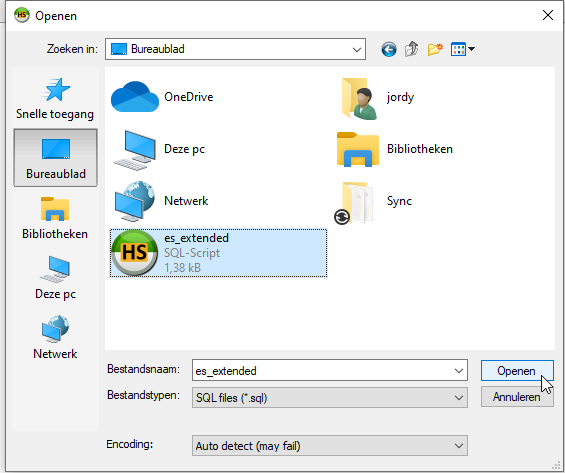
Task: Expand the Zoeken in location dropdown
Action: pos(356,49)
